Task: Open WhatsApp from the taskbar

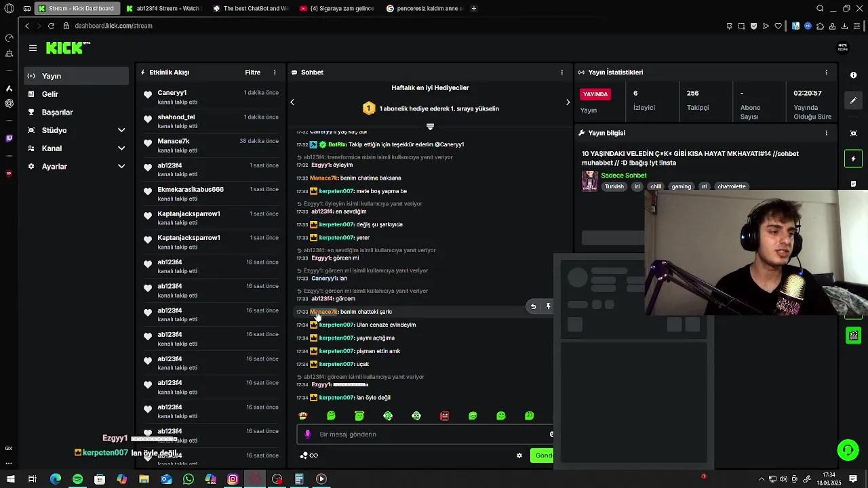Action: [x=189, y=479]
